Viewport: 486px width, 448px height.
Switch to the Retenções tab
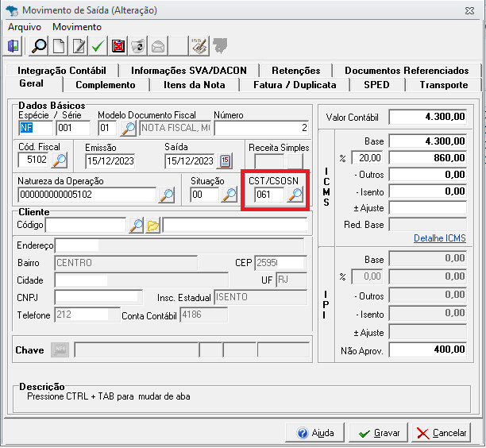coord(296,71)
